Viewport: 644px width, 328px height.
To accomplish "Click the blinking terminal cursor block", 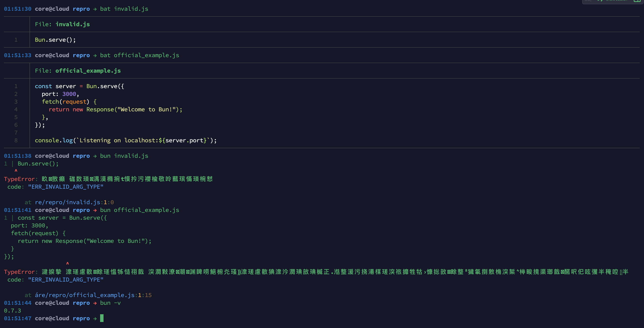I will tap(102, 318).
